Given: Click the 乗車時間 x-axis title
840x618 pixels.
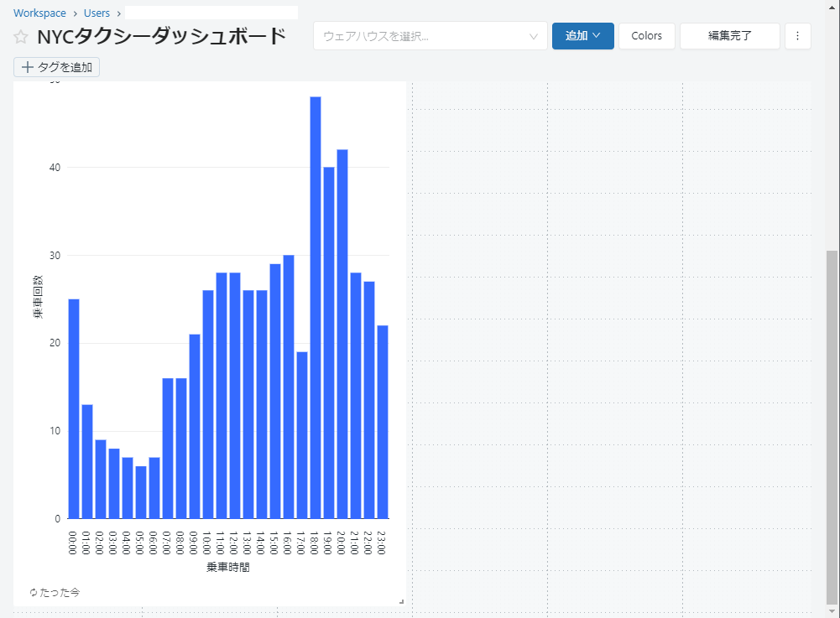Looking at the screenshot, I should pyautogui.click(x=227, y=568).
